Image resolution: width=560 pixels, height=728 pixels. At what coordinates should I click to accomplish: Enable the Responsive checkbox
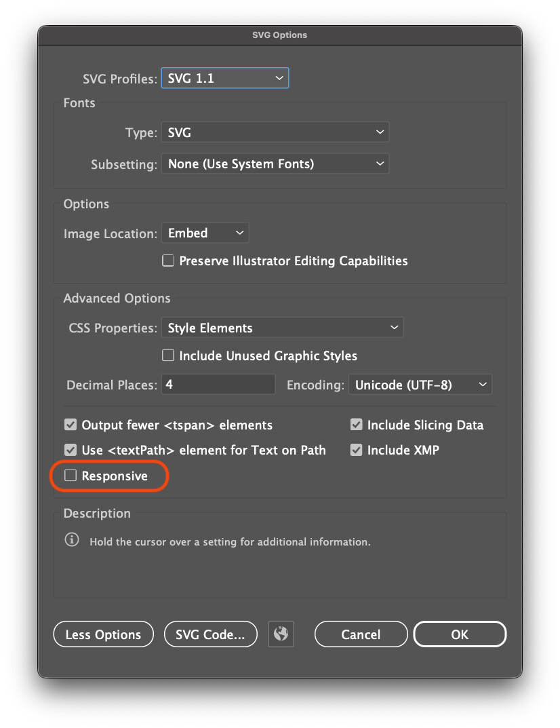71,476
